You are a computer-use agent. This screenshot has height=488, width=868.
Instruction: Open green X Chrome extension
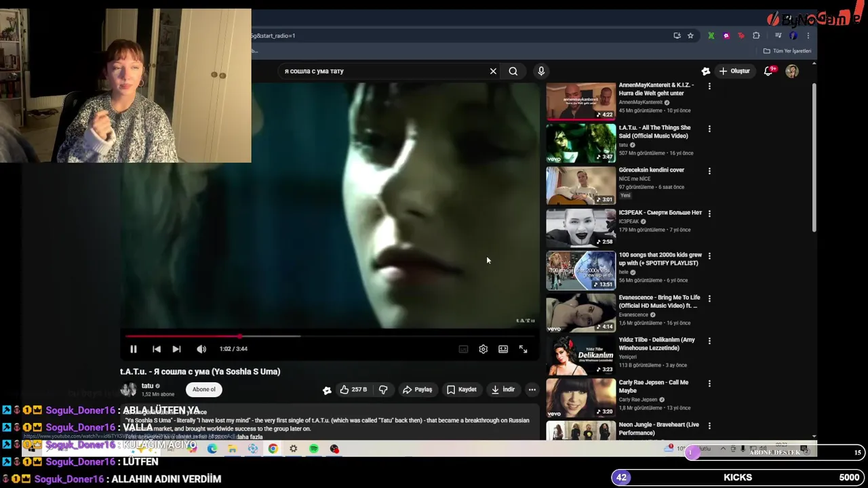(711, 36)
